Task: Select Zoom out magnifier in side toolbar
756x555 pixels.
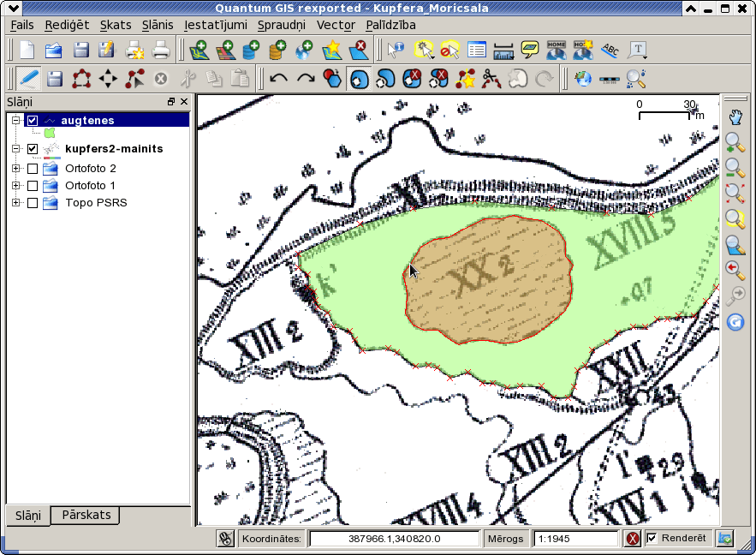Action: [735, 168]
